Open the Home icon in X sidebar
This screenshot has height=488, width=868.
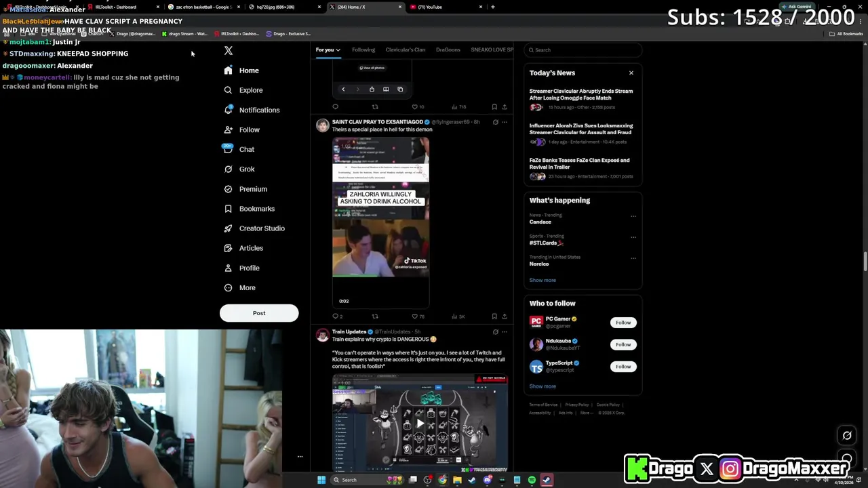coord(228,70)
